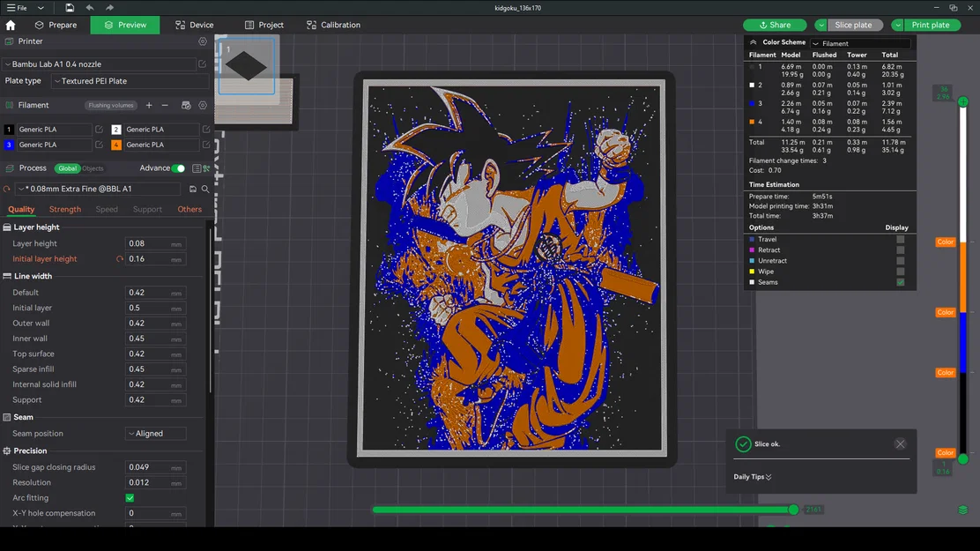Click the filament 4 orange color swatch
Screen dimensions: 980x551
click(116, 145)
